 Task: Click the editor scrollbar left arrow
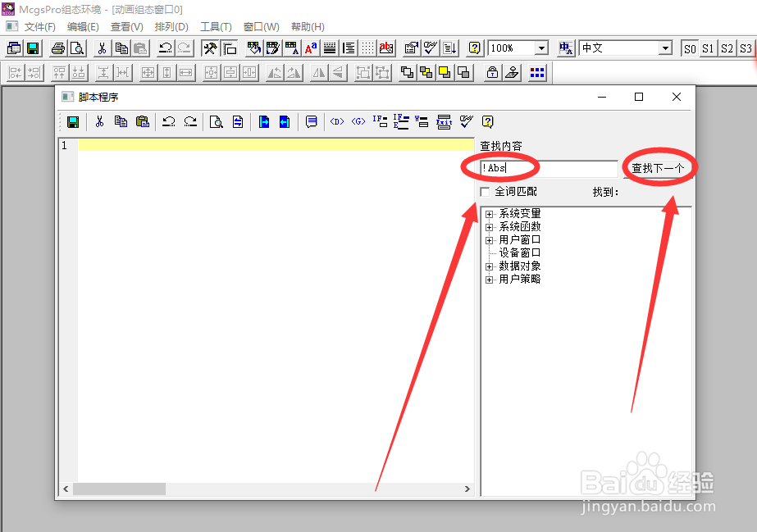coord(66,489)
